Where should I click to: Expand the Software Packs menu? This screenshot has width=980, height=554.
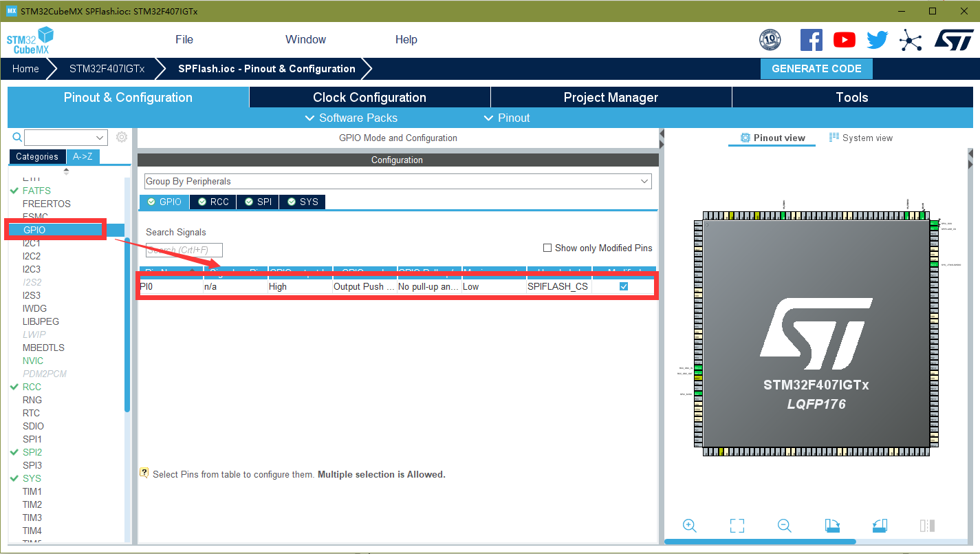pos(351,118)
